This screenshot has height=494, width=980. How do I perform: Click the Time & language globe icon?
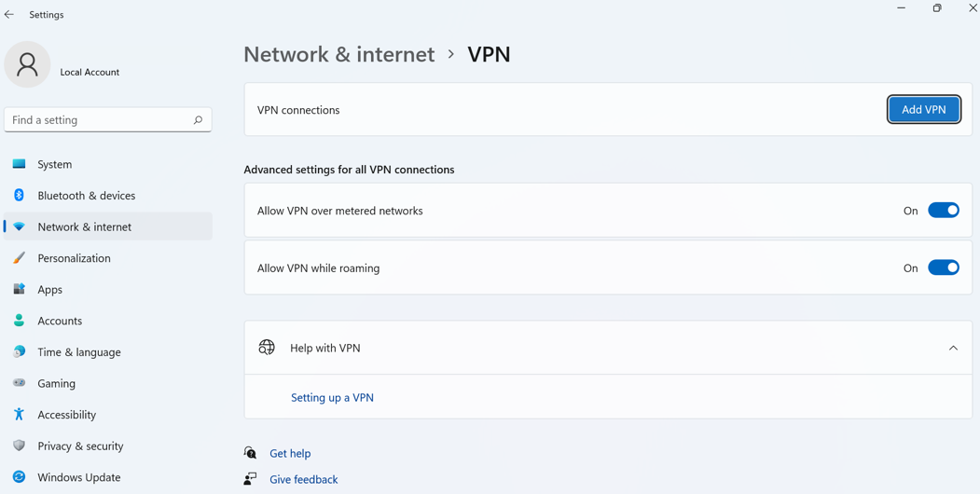tap(19, 352)
